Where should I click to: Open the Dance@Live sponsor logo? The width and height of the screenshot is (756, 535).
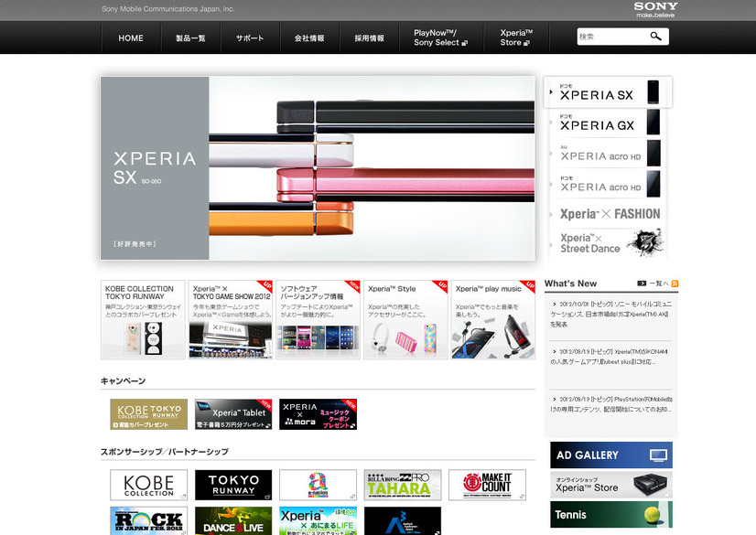(x=233, y=520)
